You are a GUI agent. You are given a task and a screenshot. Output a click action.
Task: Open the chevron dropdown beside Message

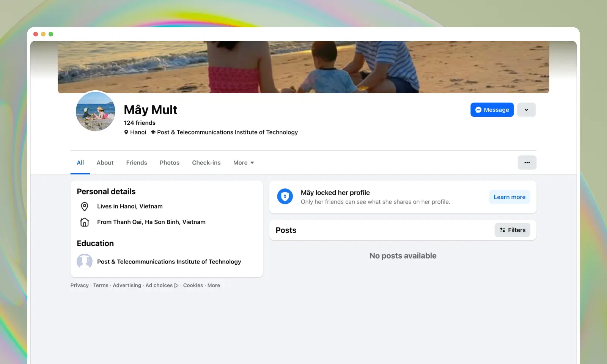tap(526, 110)
